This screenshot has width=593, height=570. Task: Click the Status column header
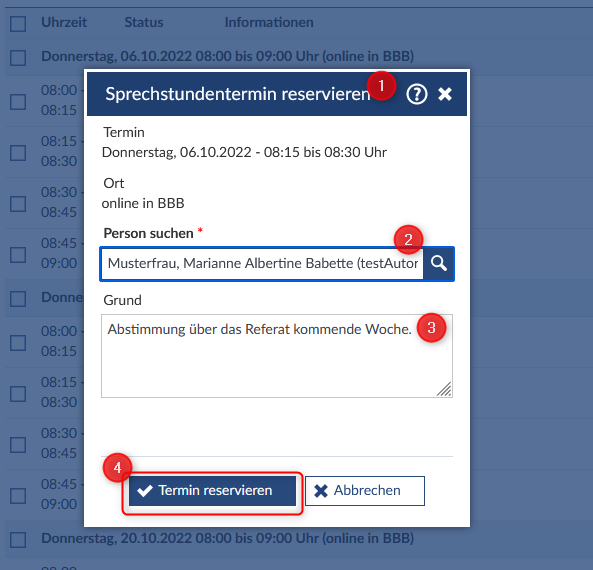144,22
